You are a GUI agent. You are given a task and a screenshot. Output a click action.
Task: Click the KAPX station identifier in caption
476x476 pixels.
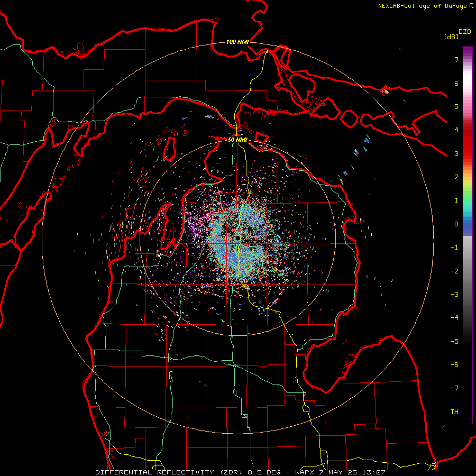305,472
